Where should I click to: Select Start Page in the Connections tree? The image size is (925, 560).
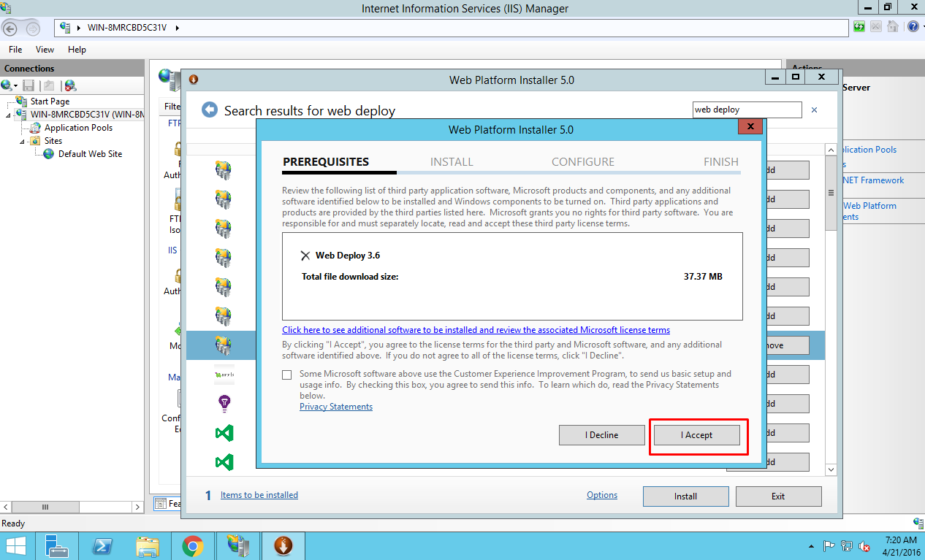tap(50, 101)
